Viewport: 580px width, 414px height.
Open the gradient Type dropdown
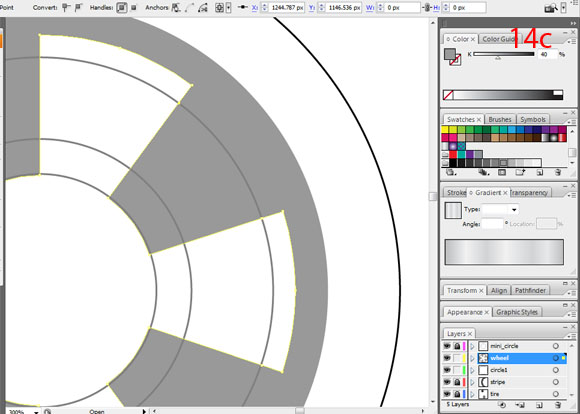coord(514,210)
